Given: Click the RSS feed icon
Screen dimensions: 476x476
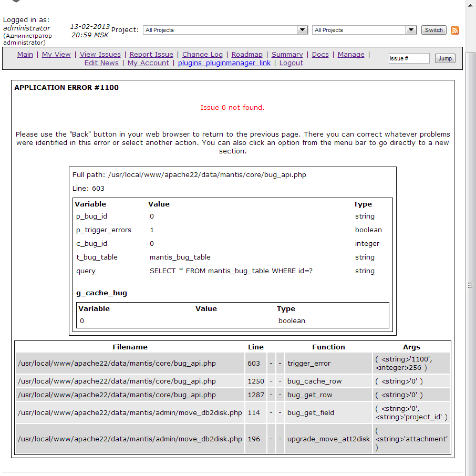Looking at the screenshot, I should click(x=455, y=30).
